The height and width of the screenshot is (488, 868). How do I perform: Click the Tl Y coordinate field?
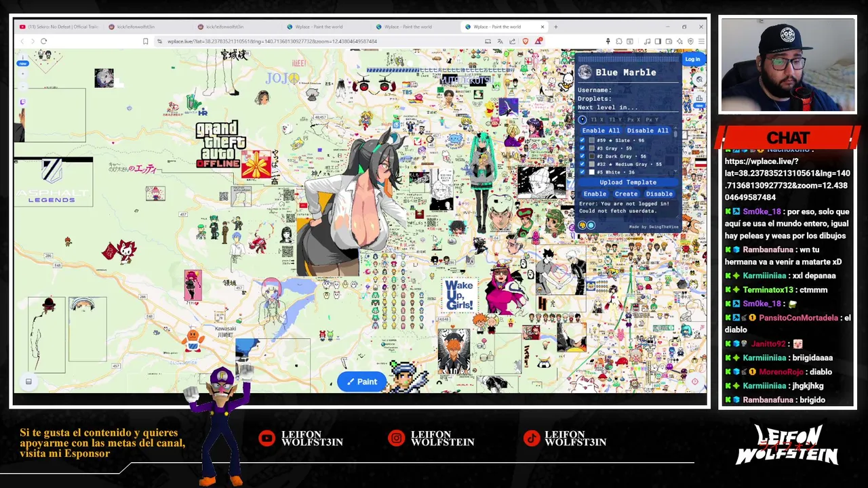pos(615,119)
